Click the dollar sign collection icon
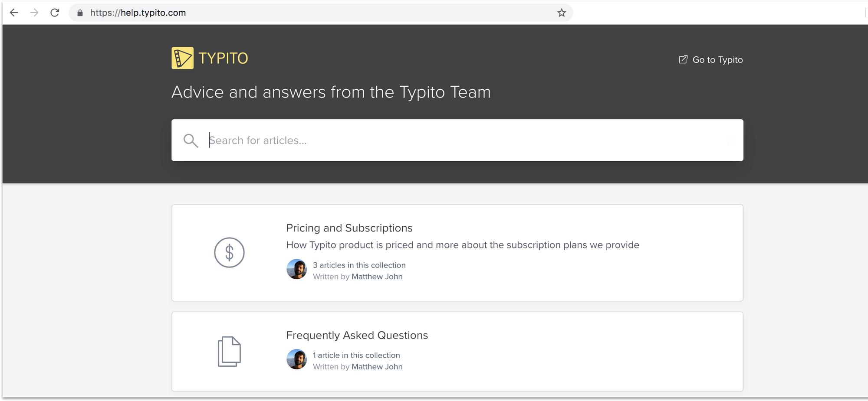This screenshot has height=401, width=868. coord(229,252)
